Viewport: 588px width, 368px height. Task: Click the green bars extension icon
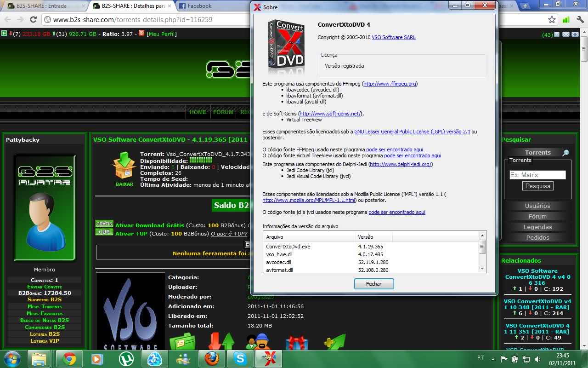coord(566,20)
